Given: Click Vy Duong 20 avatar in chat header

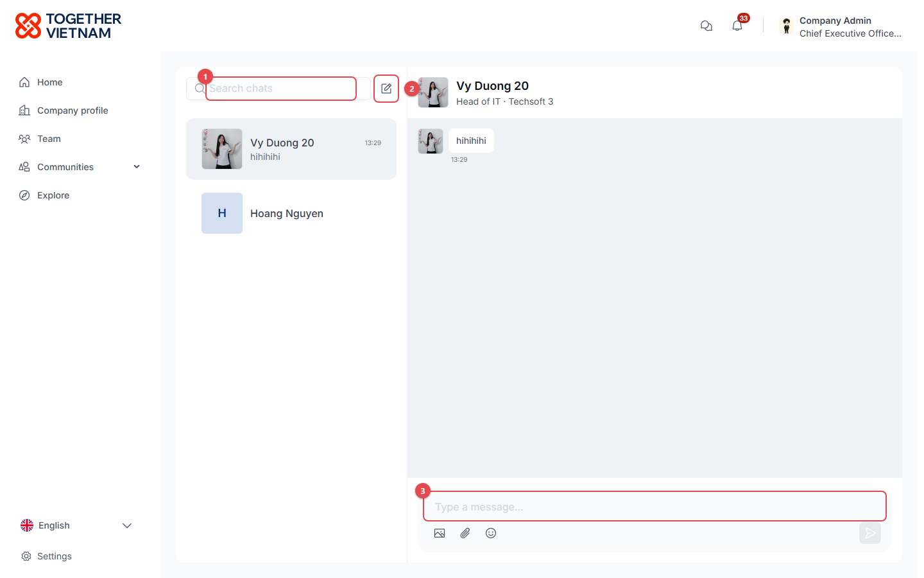Looking at the screenshot, I should (433, 92).
